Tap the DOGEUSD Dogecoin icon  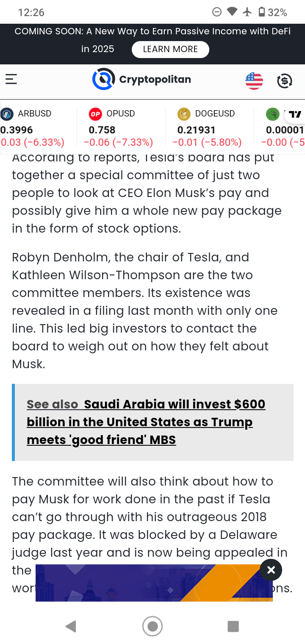tap(184, 114)
